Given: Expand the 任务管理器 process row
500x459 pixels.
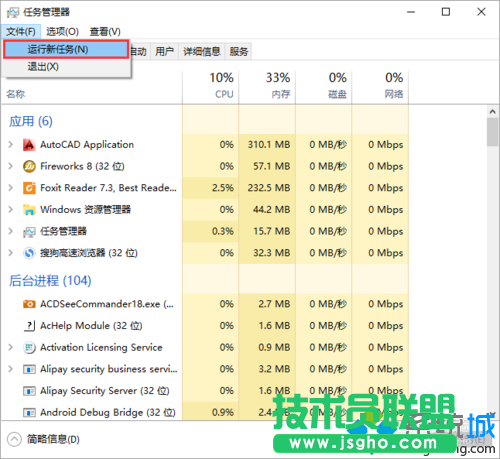Looking at the screenshot, I should (11, 231).
